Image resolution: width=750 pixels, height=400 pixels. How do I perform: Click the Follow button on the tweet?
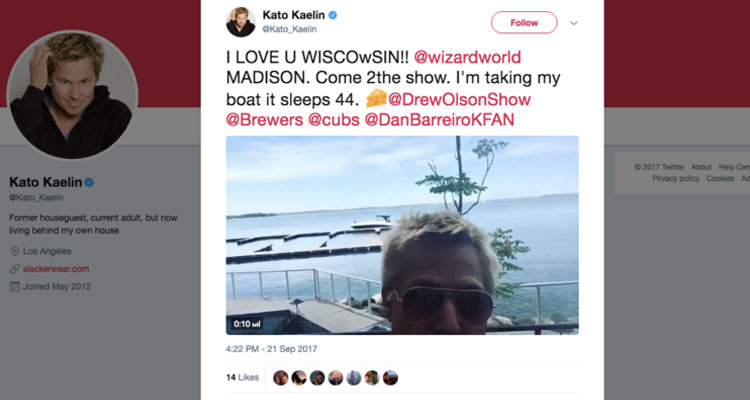point(524,22)
